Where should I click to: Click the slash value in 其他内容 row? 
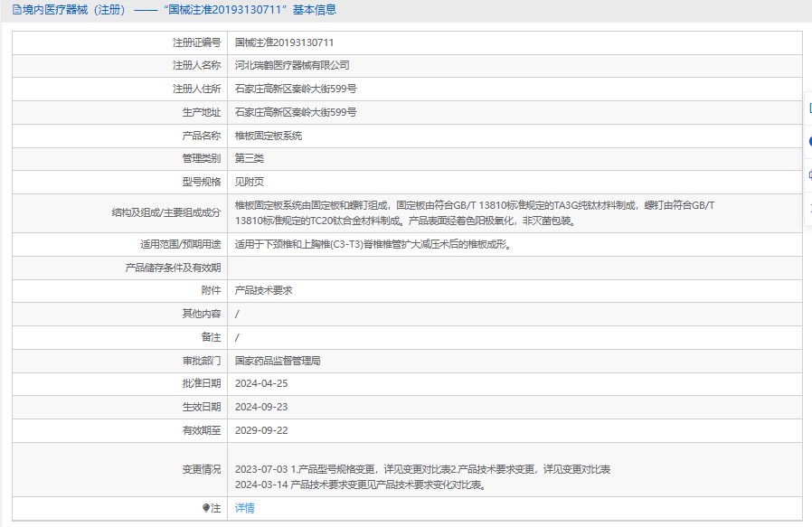tap(237, 314)
